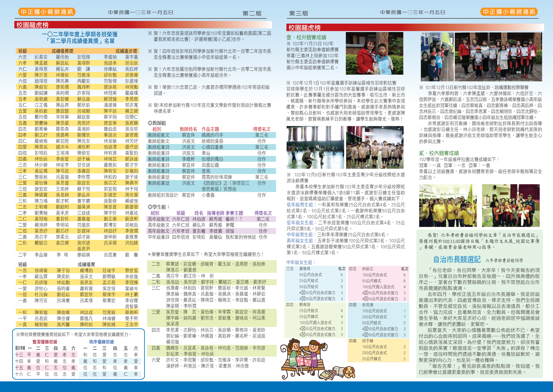Click the 成績進步獎 column header

point(126,51)
